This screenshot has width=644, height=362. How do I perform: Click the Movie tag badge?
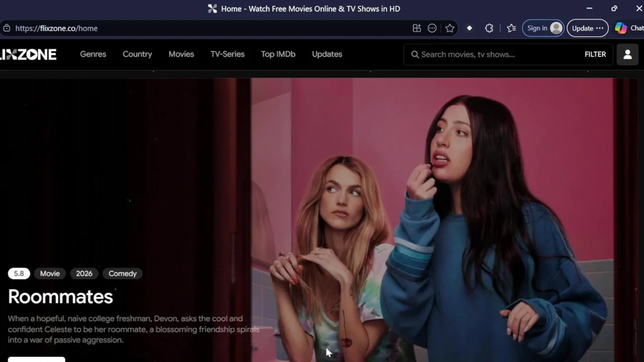(x=50, y=274)
